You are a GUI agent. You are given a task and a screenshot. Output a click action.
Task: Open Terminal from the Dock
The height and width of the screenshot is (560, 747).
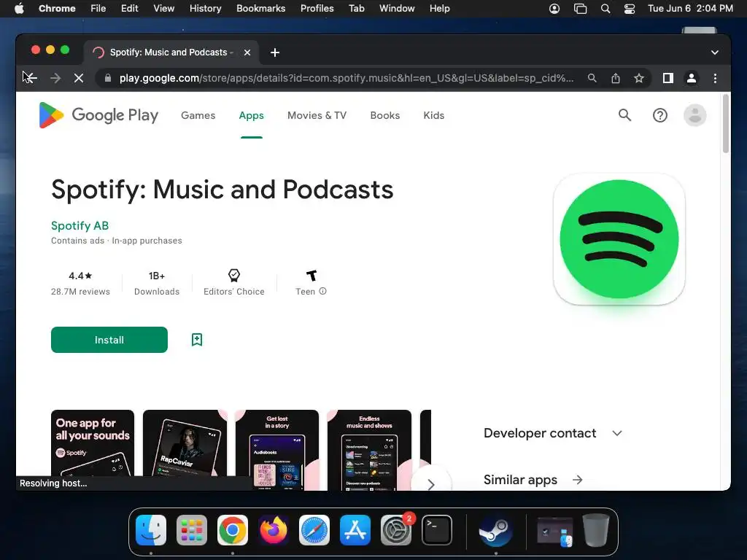point(437,530)
